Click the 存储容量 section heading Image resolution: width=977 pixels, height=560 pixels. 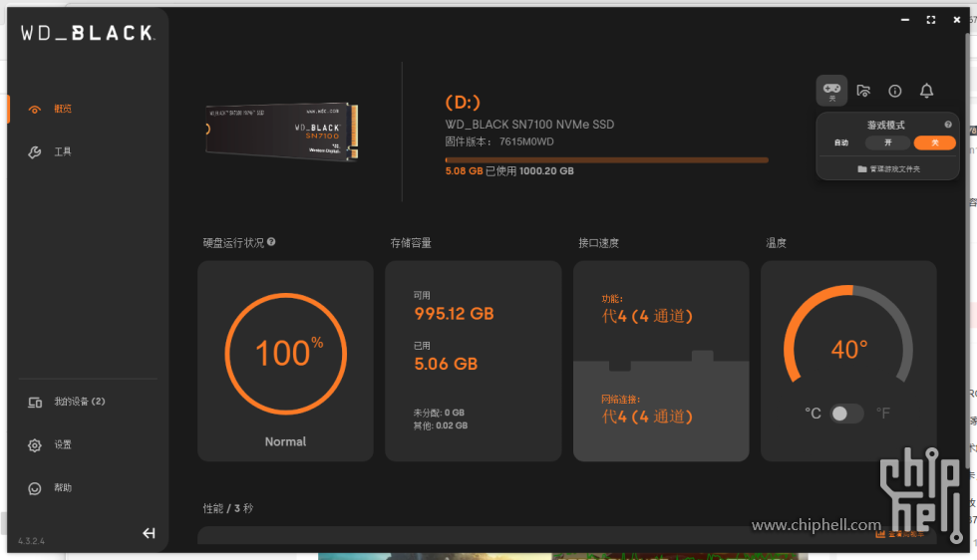point(411,243)
